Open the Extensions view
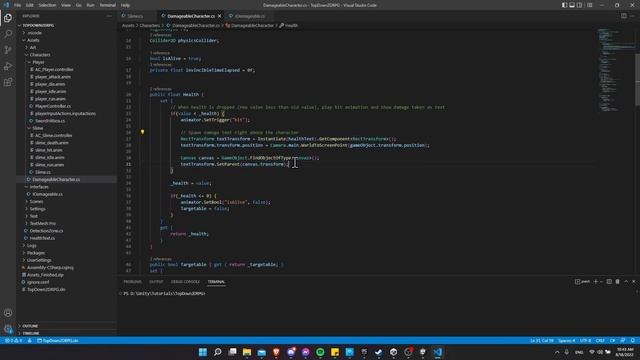Viewport: 640px width, 360px height. click(8, 82)
